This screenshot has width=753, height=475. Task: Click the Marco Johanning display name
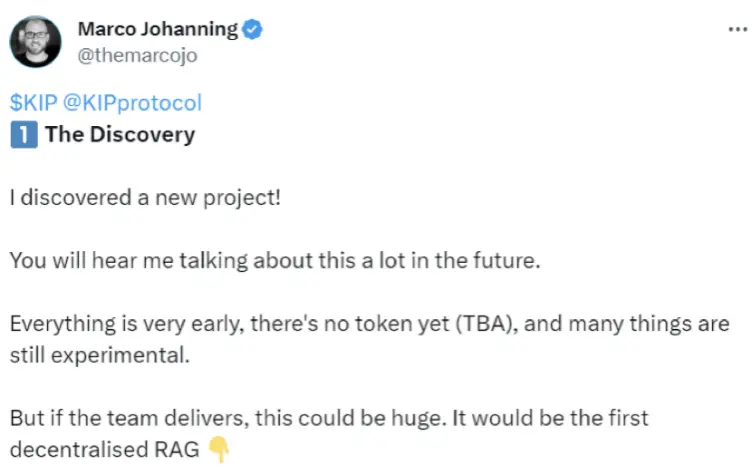coord(158,29)
